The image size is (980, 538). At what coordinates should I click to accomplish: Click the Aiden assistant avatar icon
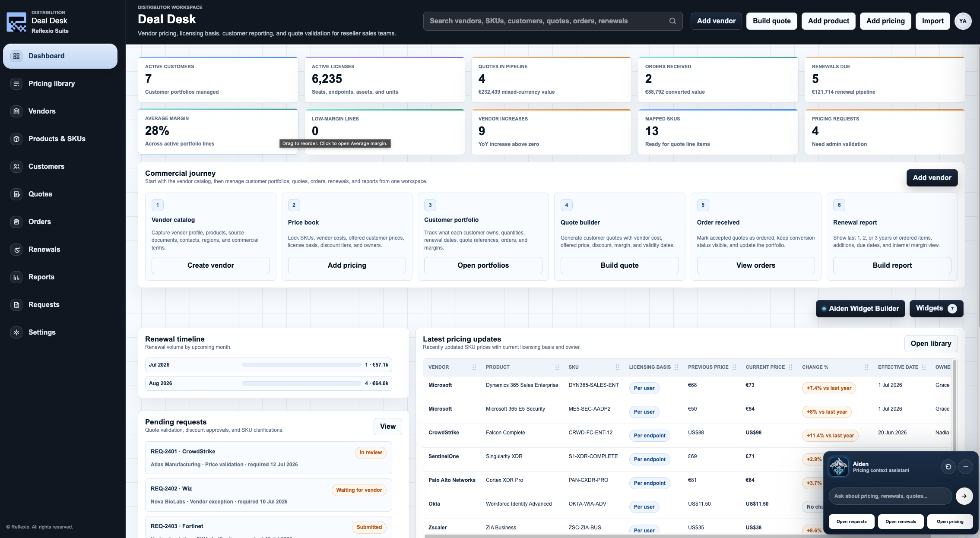click(x=839, y=467)
